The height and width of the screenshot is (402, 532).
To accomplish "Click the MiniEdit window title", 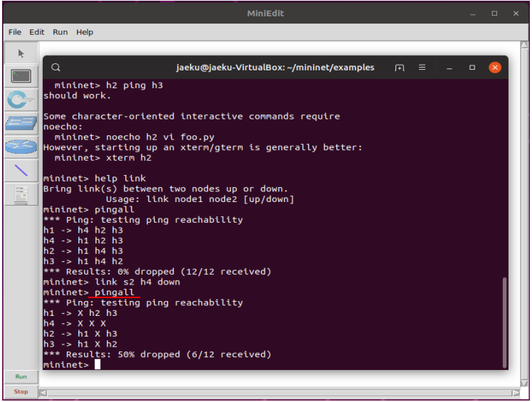I will pyautogui.click(x=265, y=14).
